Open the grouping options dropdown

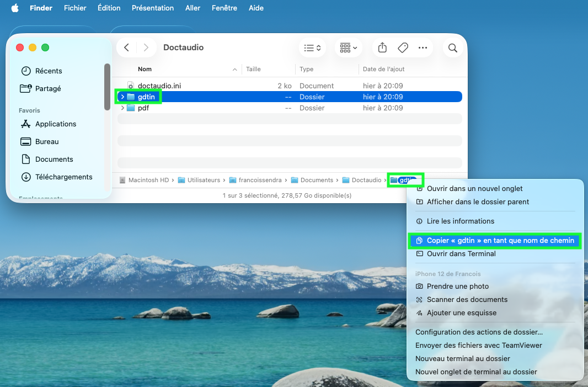coord(349,47)
